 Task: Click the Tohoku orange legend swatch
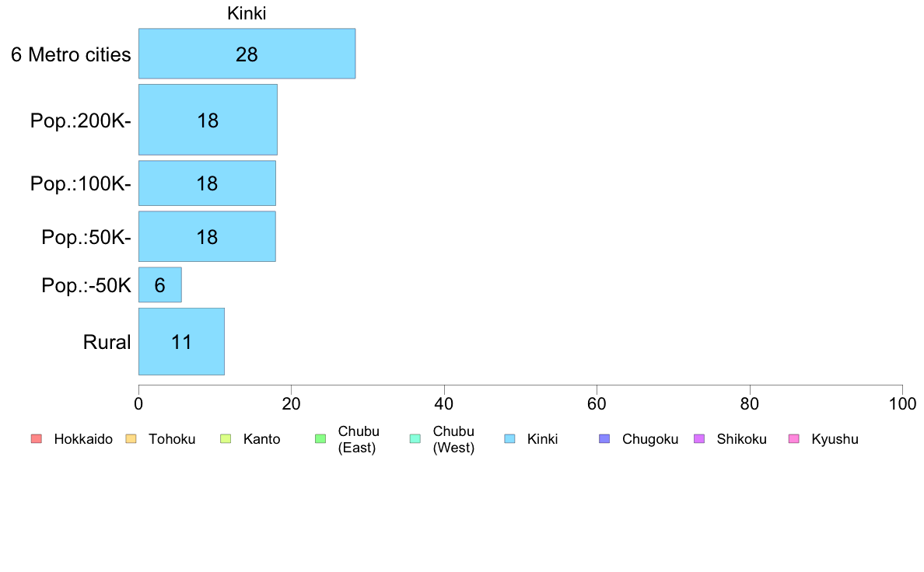click(131, 439)
